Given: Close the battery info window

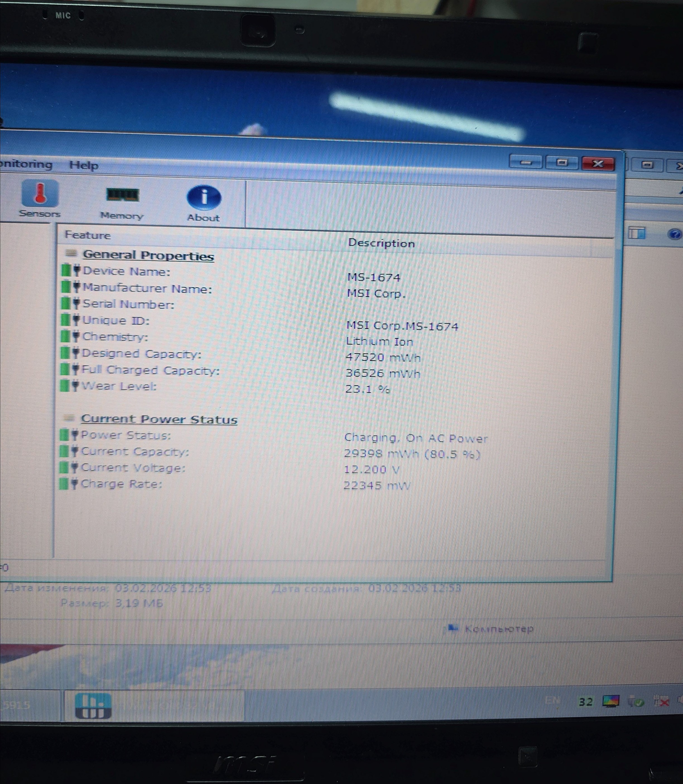Looking at the screenshot, I should click(598, 164).
